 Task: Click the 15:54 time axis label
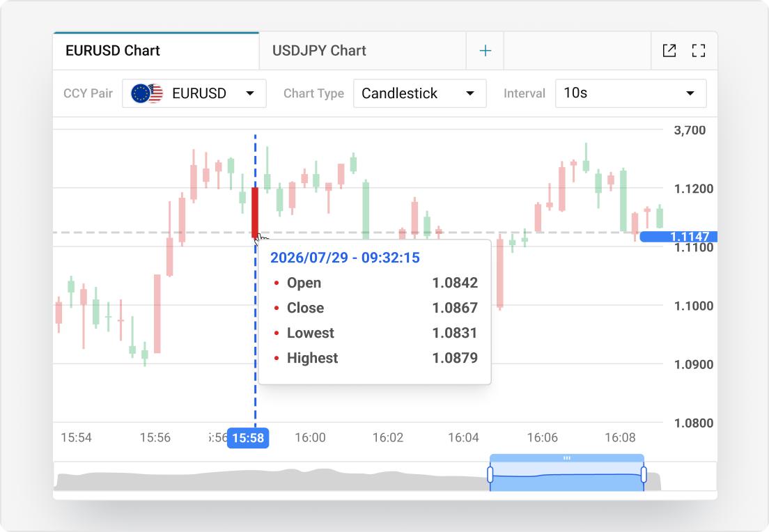(x=76, y=437)
